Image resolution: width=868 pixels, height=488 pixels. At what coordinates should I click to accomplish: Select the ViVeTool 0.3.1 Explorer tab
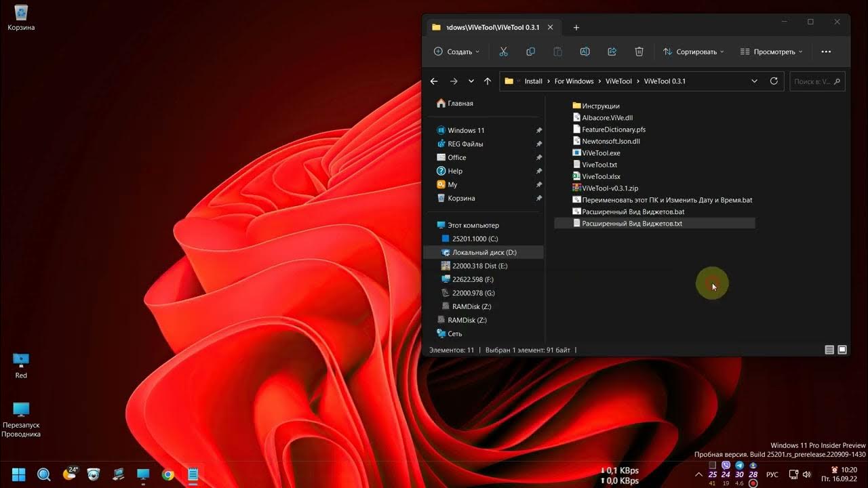(x=493, y=27)
